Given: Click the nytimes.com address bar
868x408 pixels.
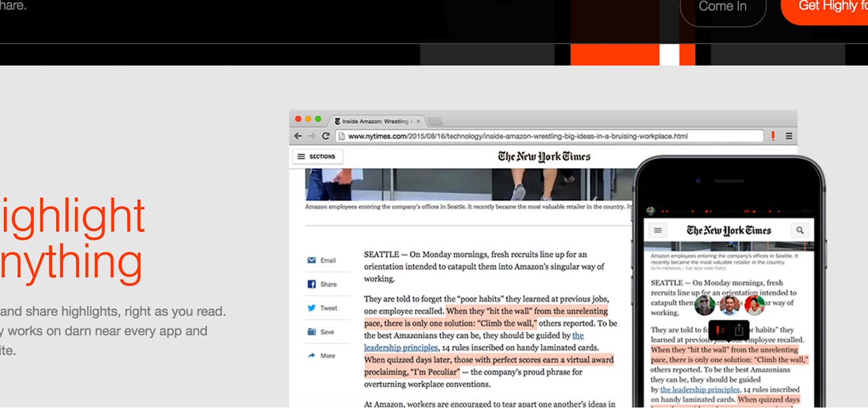Looking at the screenshot, I should (x=550, y=136).
